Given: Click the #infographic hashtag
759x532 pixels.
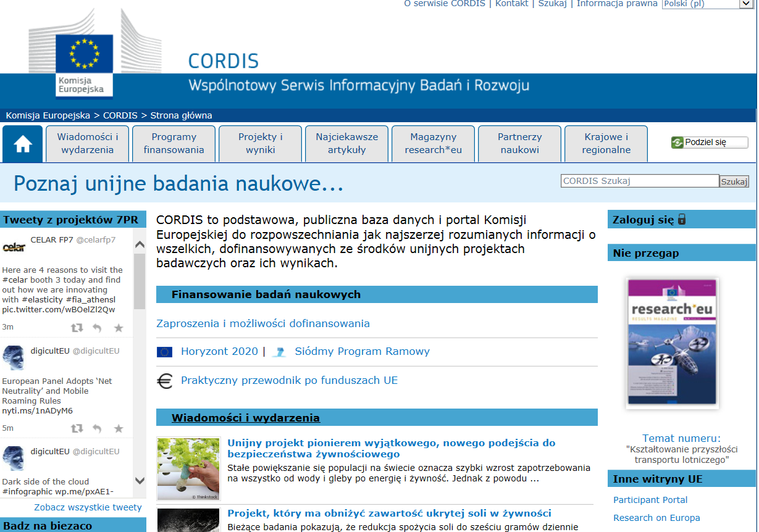Looking at the screenshot, I should (x=27, y=492).
